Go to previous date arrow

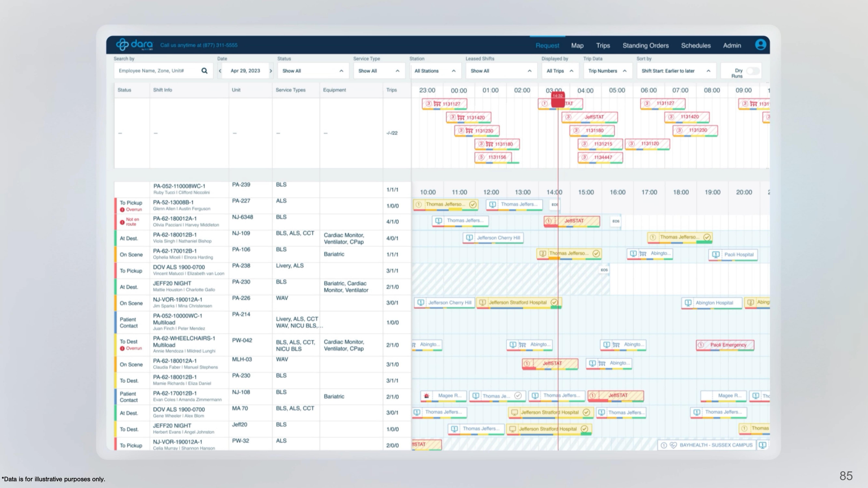(220, 71)
